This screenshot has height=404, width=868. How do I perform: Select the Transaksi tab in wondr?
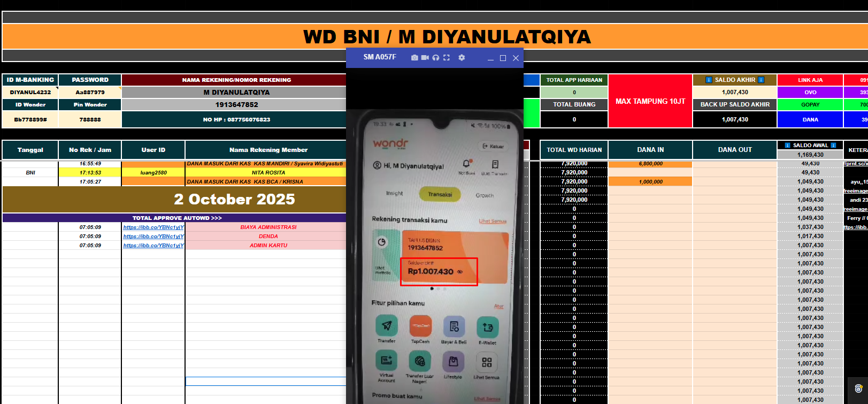[x=440, y=194]
